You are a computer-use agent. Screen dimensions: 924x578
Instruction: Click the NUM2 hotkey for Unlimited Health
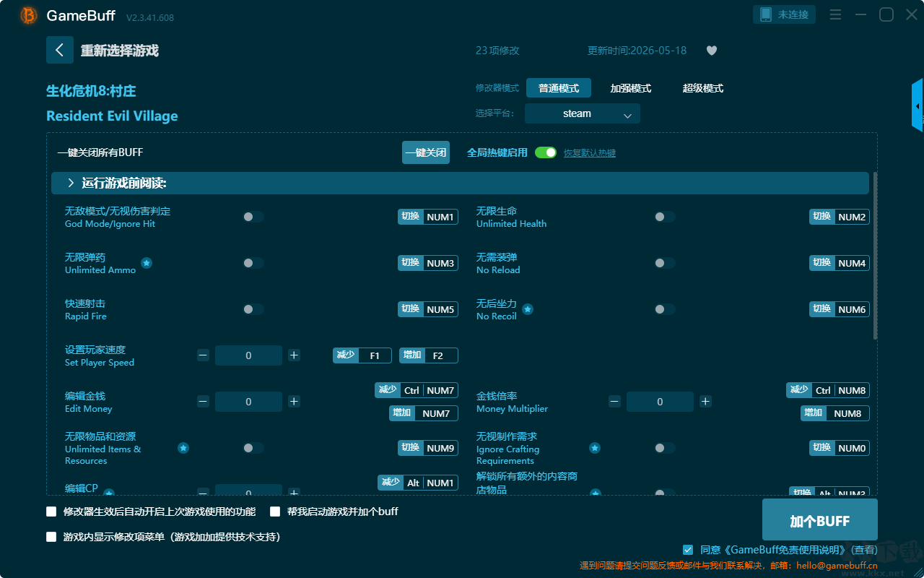click(x=840, y=217)
